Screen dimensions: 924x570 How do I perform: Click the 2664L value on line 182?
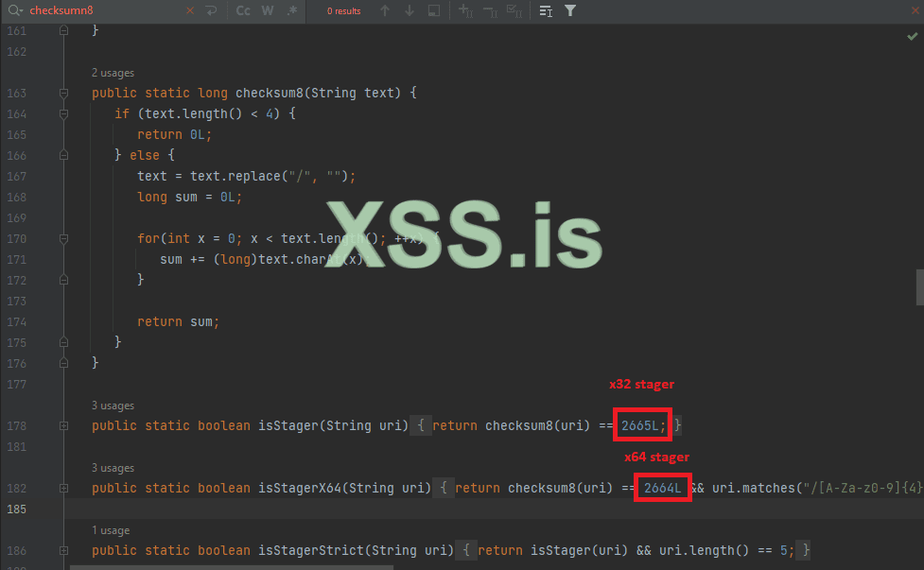pyautogui.click(x=662, y=488)
